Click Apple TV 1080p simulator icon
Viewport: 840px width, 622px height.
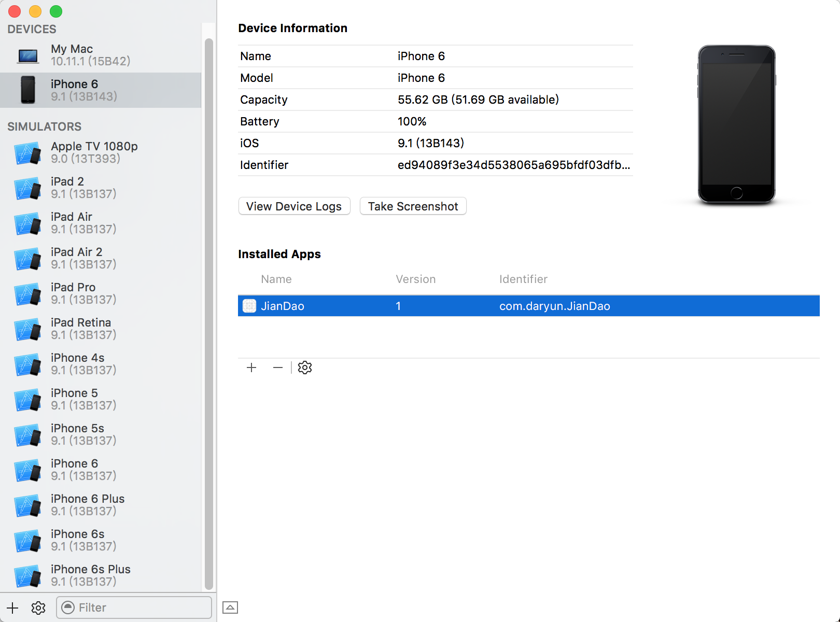(x=28, y=153)
